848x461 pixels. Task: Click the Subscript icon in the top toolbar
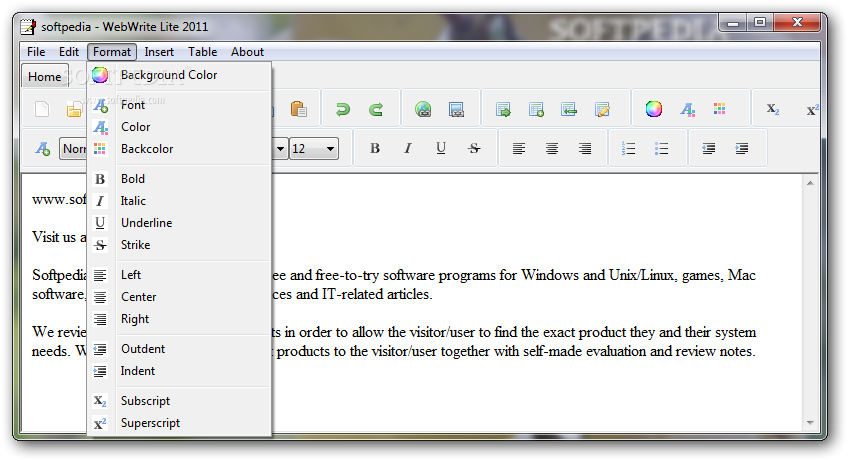click(x=773, y=109)
